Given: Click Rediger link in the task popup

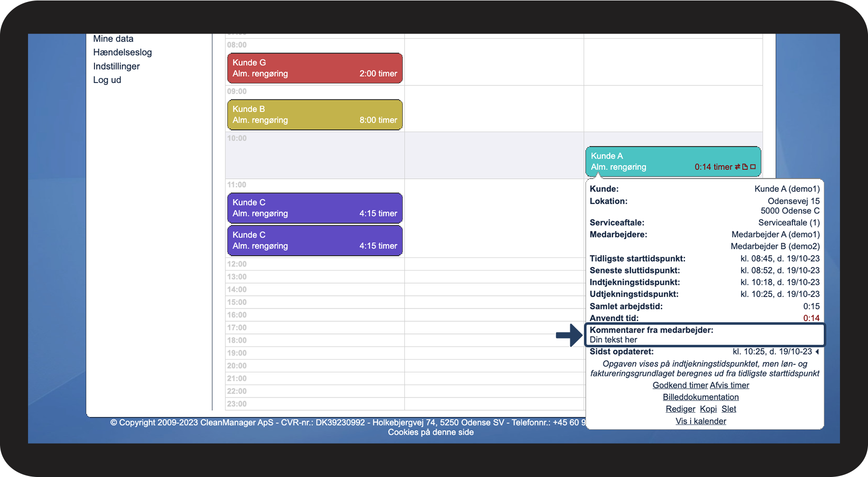Looking at the screenshot, I should click(680, 409).
